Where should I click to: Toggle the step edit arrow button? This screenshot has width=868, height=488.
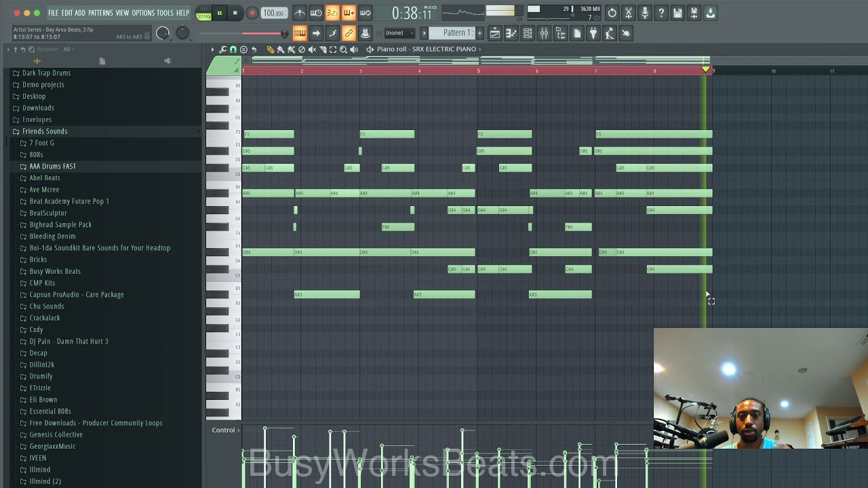click(x=316, y=33)
